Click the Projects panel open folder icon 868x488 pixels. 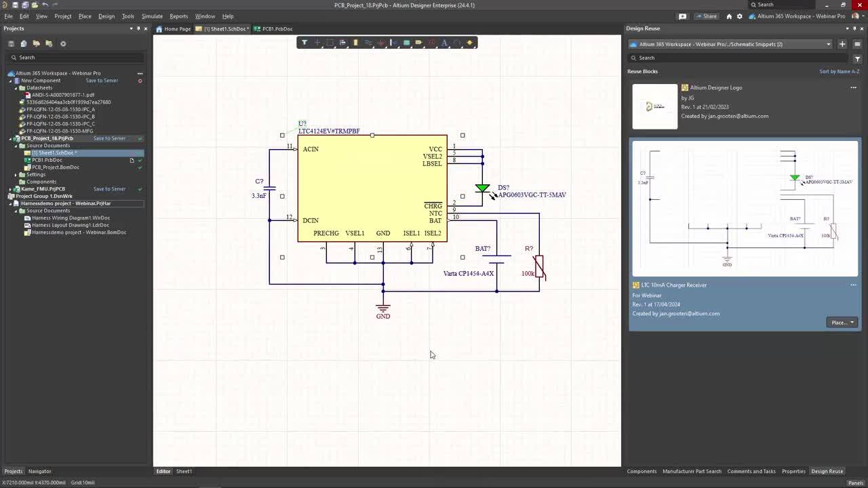tap(36, 43)
